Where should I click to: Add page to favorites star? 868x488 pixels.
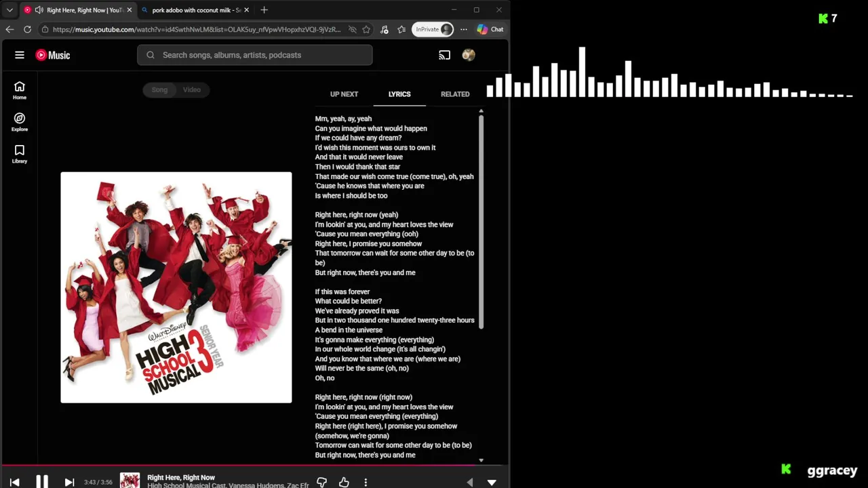366,29
